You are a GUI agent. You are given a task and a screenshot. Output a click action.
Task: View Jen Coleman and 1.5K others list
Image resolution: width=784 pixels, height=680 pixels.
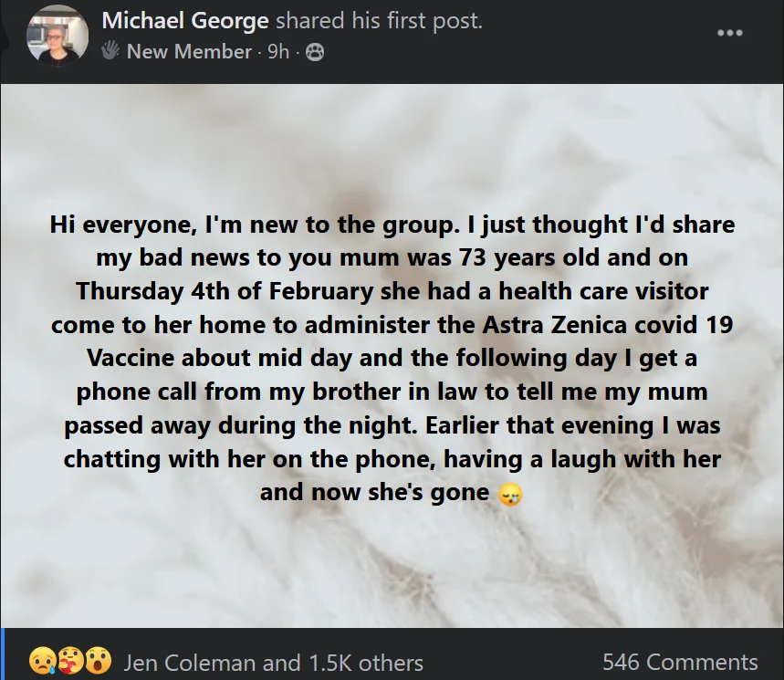pyautogui.click(x=273, y=662)
